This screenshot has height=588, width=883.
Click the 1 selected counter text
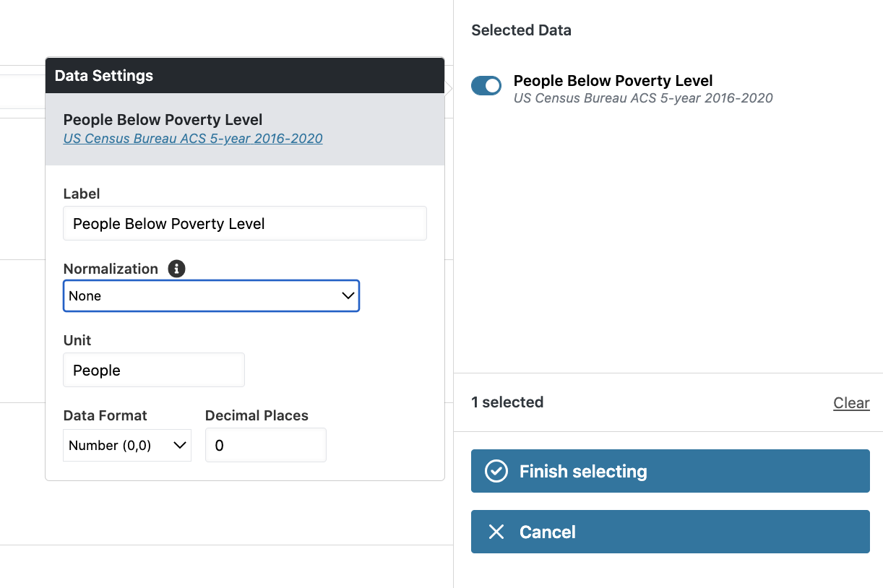pyautogui.click(x=507, y=402)
